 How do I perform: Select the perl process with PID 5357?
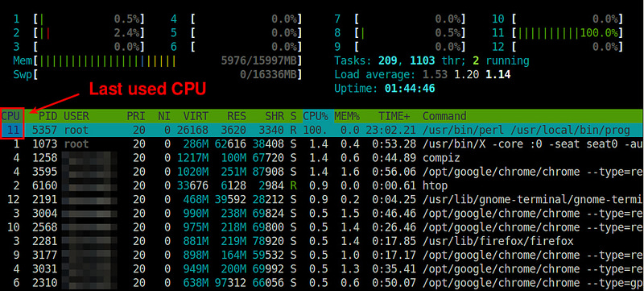coord(322,131)
